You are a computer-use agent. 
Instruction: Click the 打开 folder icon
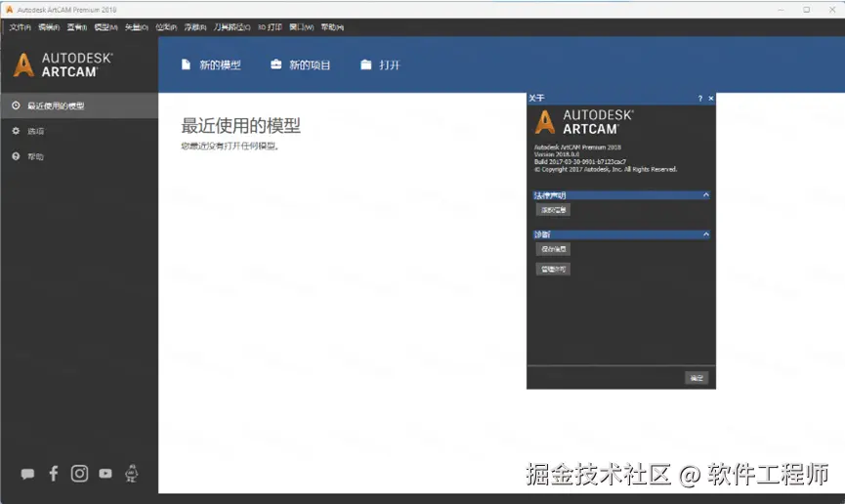[366, 64]
